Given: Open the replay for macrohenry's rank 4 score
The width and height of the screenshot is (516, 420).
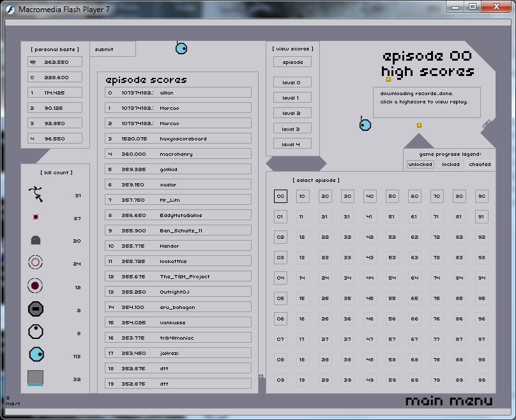Looking at the screenshot, I should [178, 154].
